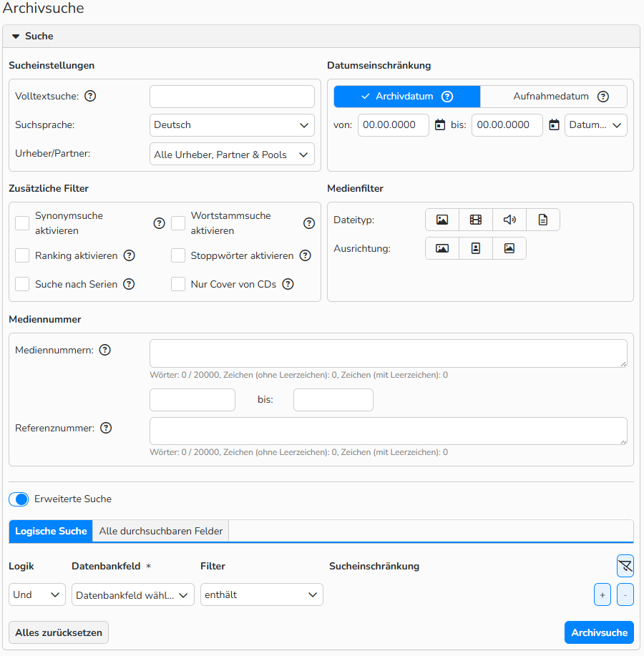This screenshot has height=656, width=644.
Task: Filter file type by images
Action: pos(442,220)
